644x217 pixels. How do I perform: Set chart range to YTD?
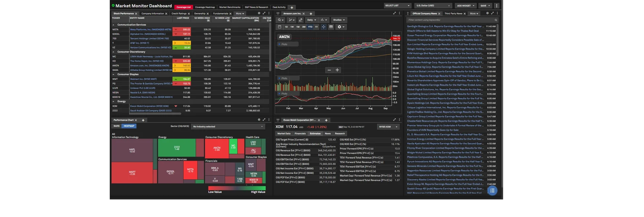(310, 27)
